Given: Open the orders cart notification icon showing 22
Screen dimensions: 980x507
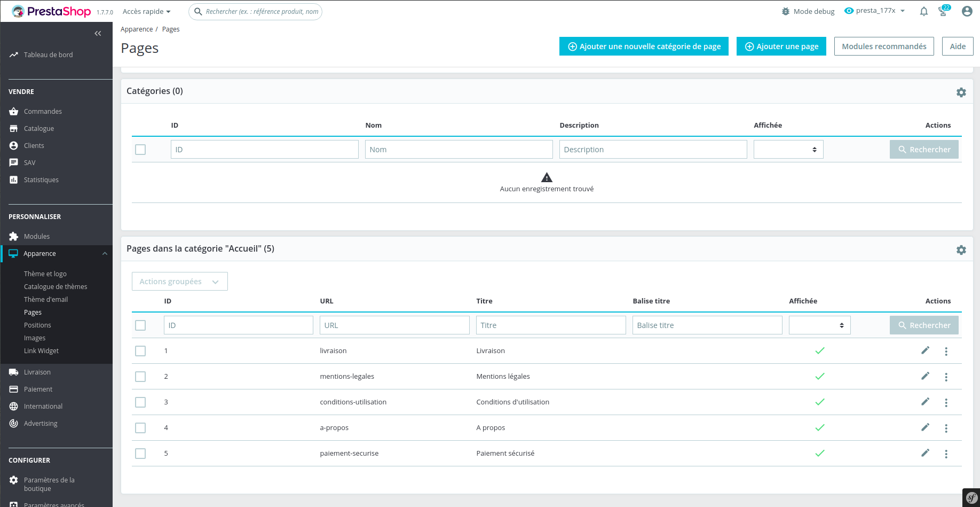Looking at the screenshot, I should tap(943, 11).
